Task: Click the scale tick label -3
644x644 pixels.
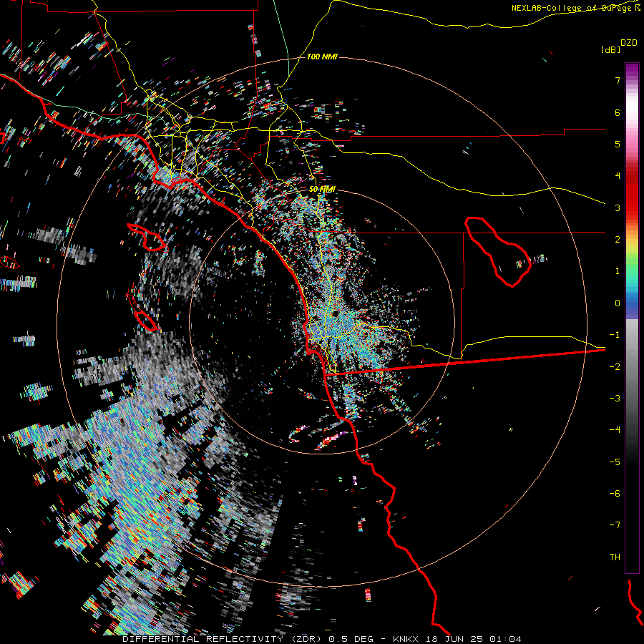Action: pyautogui.click(x=615, y=399)
